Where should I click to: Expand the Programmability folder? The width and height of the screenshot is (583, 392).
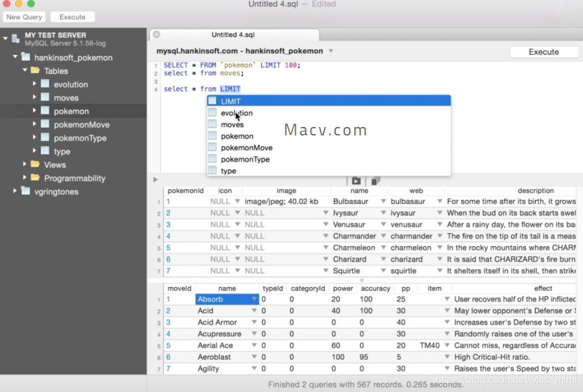pyautogui.click(x=25, y=178)
